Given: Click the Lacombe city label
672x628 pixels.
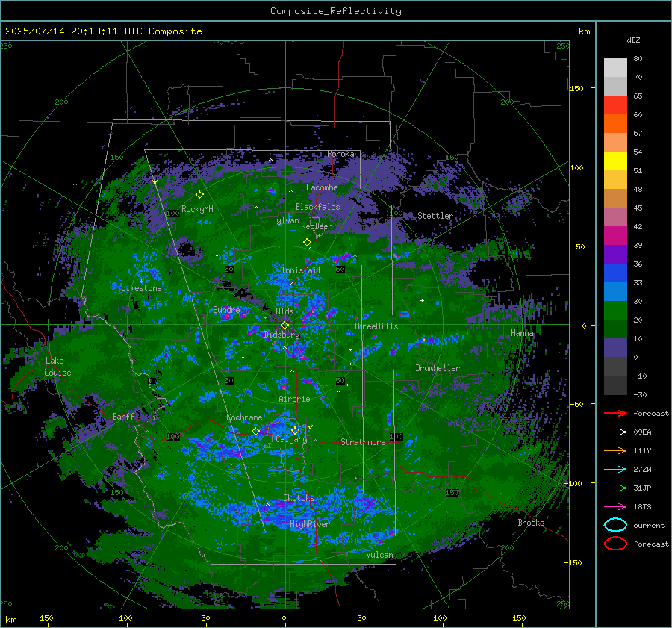Looking at the screenshot, I should tap(322, 187).
